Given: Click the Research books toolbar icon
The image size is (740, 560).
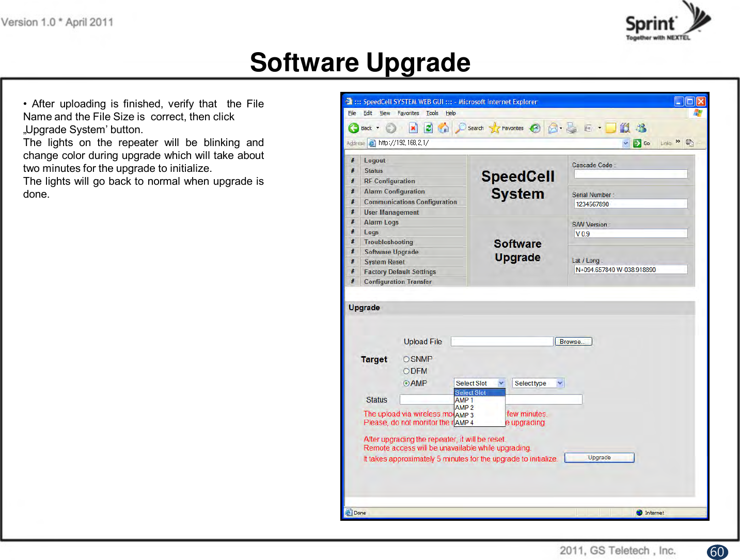Looking at the screenshot, I should point(625,128).
